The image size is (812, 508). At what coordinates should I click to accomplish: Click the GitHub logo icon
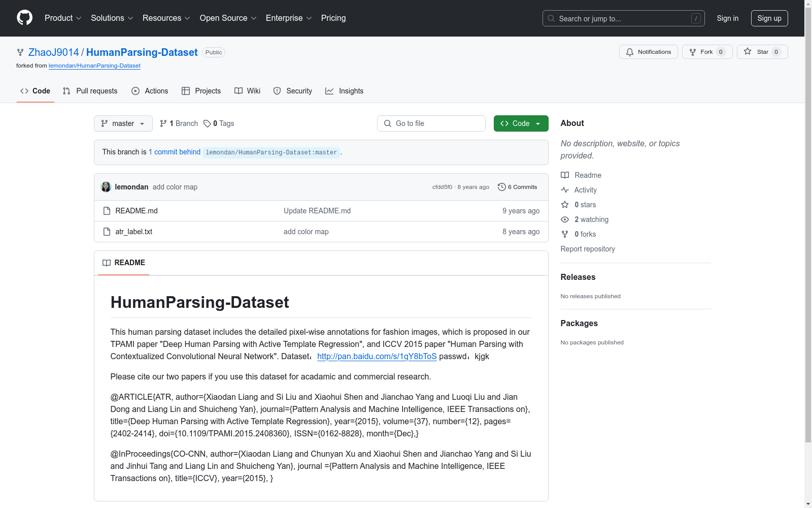pos(24,18)
